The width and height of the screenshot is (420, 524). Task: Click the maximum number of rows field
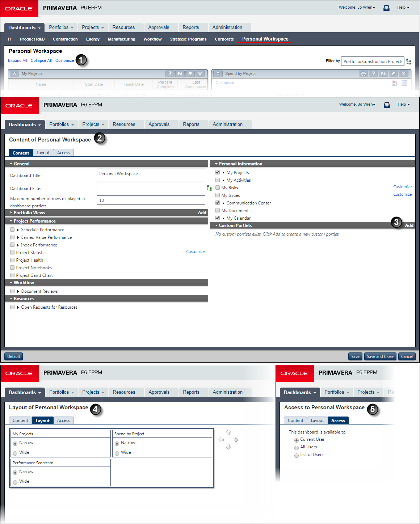pos(151,200)
